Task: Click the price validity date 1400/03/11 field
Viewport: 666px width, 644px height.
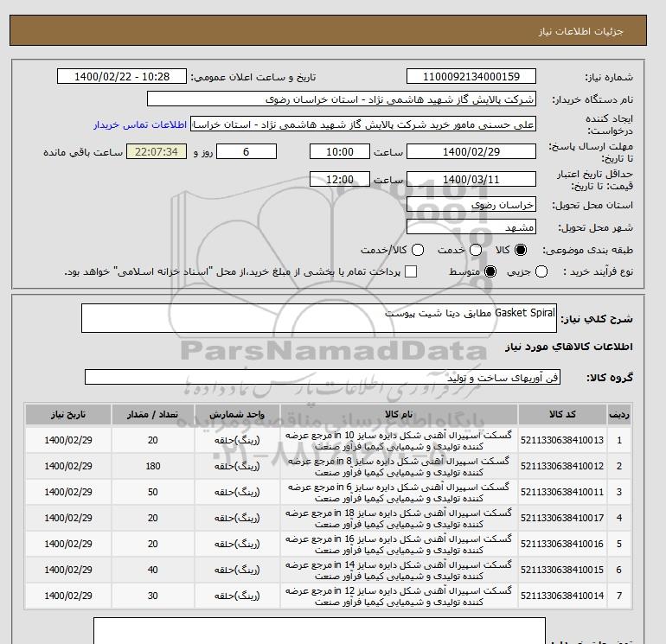Action: [x=471, y=179]
